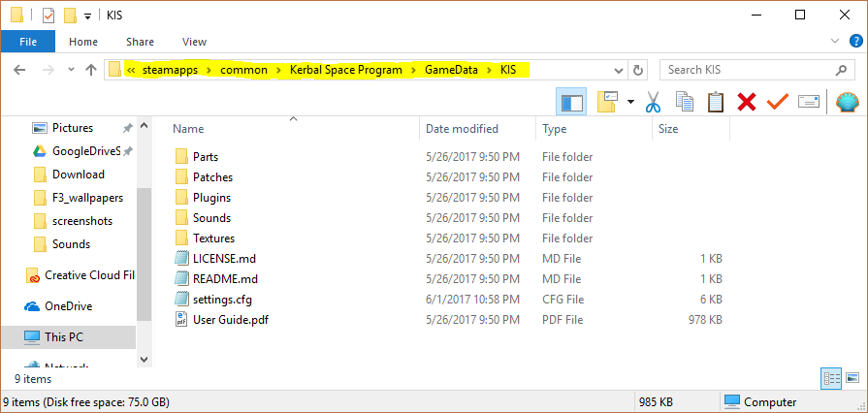Open OneDrive in the navigation pane
The width and height of the screenshot is (868, 413).
click(x=68, y=306)
